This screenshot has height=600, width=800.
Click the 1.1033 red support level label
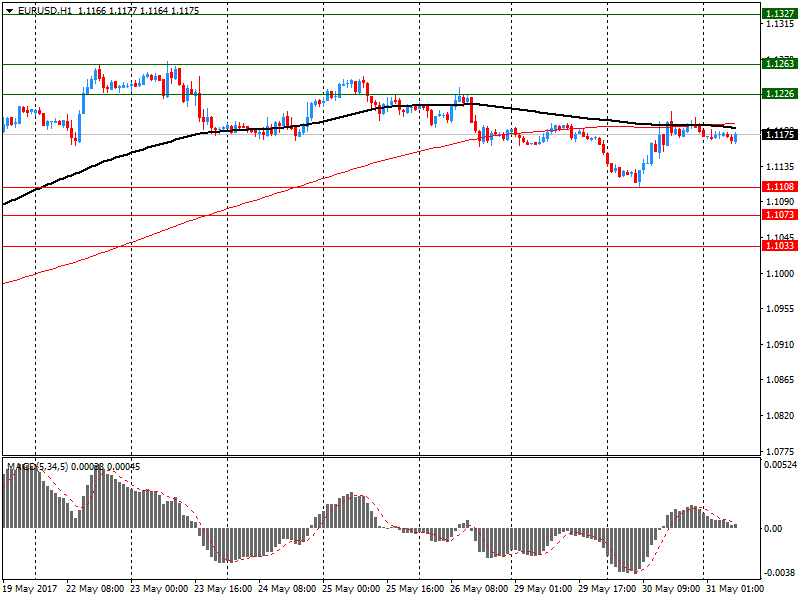coord(780,246)
